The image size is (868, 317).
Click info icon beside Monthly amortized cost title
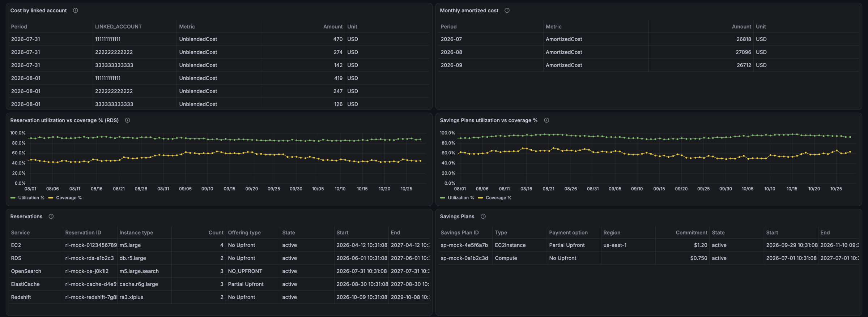tap(507, 10)
